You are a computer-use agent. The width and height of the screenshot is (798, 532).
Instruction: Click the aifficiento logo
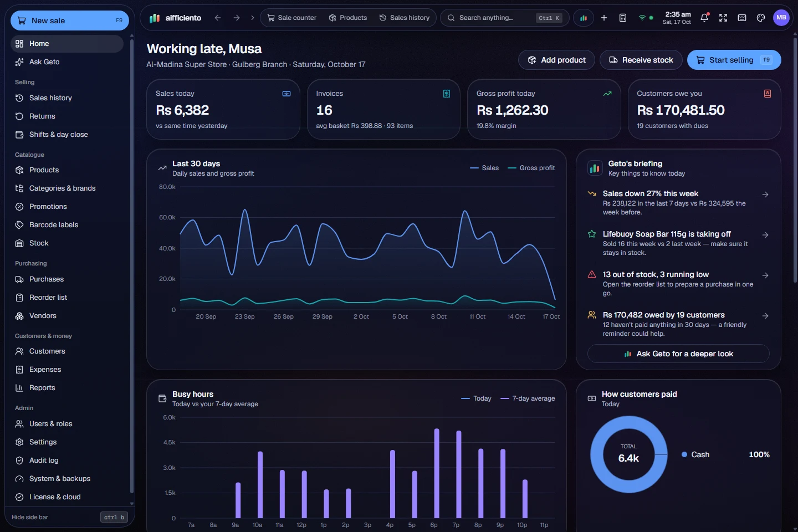[175, 18]
